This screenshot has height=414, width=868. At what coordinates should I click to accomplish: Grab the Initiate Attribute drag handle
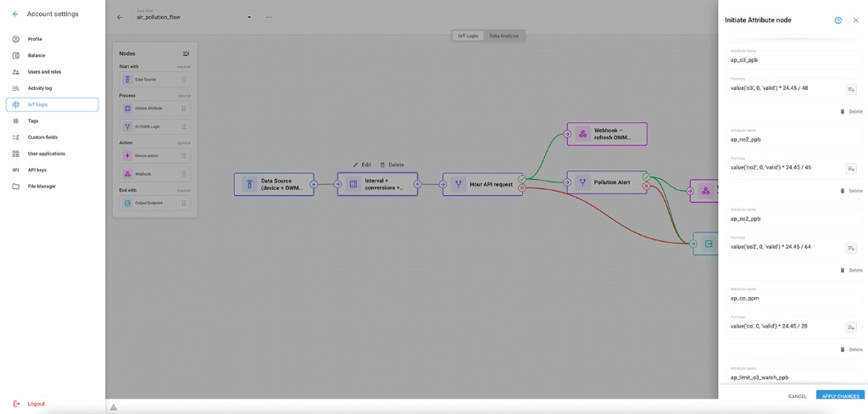pos(183,108)
